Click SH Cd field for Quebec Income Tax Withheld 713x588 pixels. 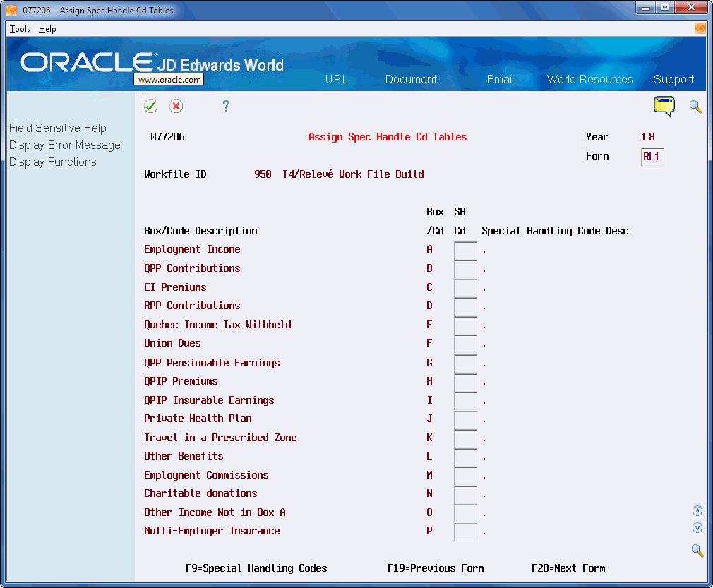(466, 325)
